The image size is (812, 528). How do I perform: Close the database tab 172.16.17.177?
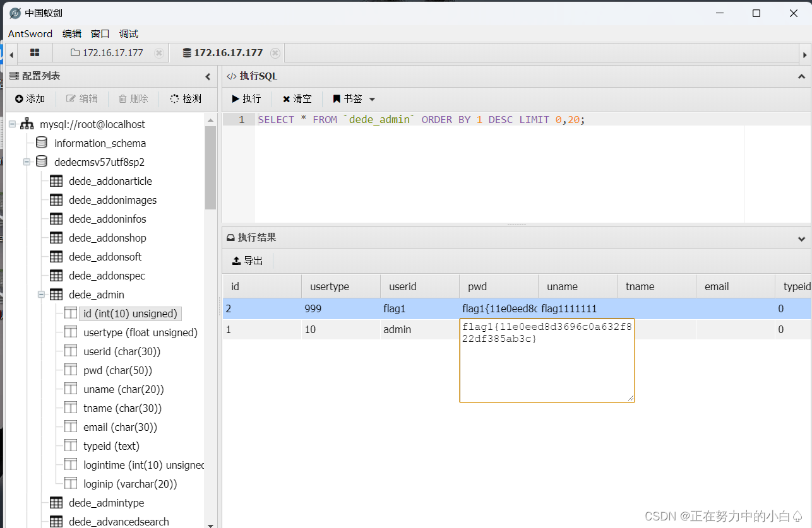(x=275, y=53)
